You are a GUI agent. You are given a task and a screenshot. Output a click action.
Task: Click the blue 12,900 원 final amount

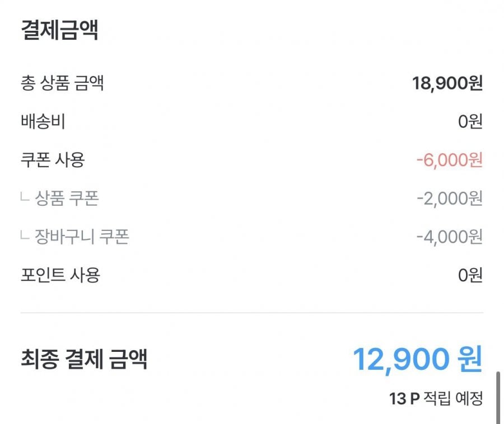tap(417, 359)
